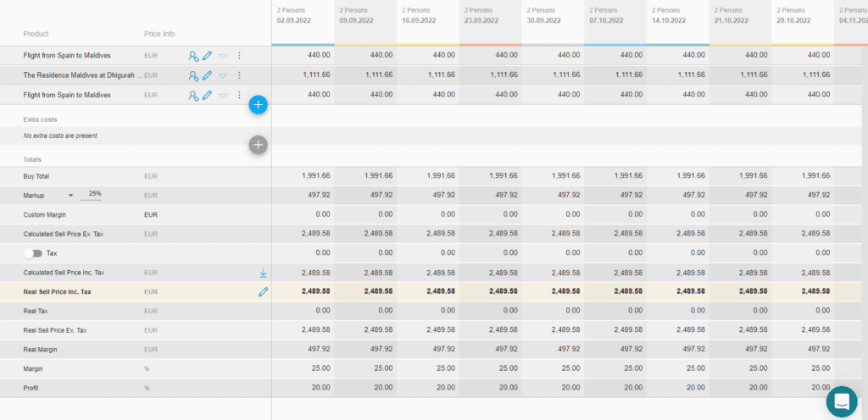The width and height of the screenshot is (868, 420).
Task: Open the chat widget icon
Action: [x=842, y=401]
